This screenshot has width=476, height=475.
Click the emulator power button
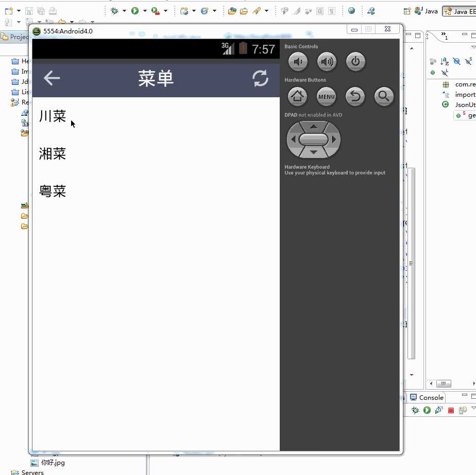tap(355, 62)
